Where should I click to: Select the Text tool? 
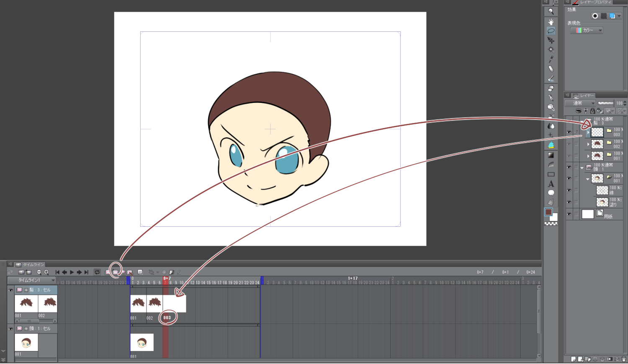pos(551,184)
